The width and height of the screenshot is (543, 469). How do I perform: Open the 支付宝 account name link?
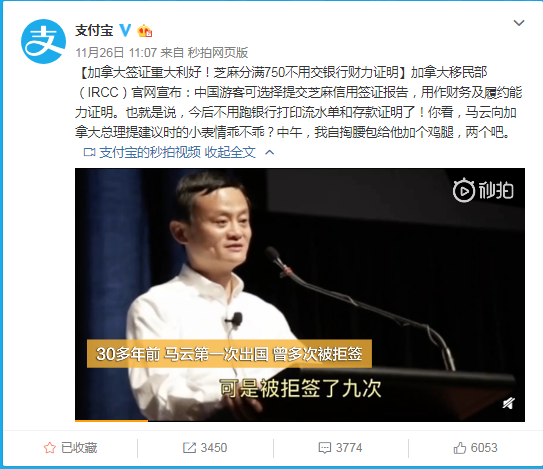[94, 30]
